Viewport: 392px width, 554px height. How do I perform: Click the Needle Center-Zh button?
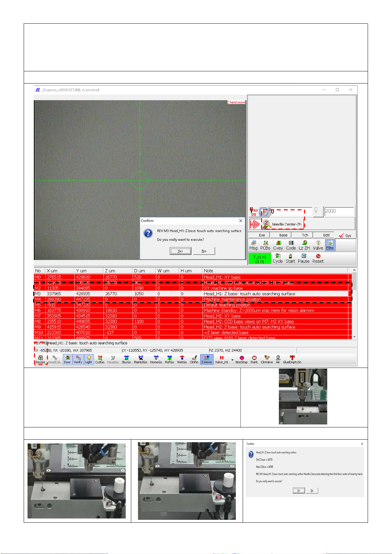pos(282,224)
